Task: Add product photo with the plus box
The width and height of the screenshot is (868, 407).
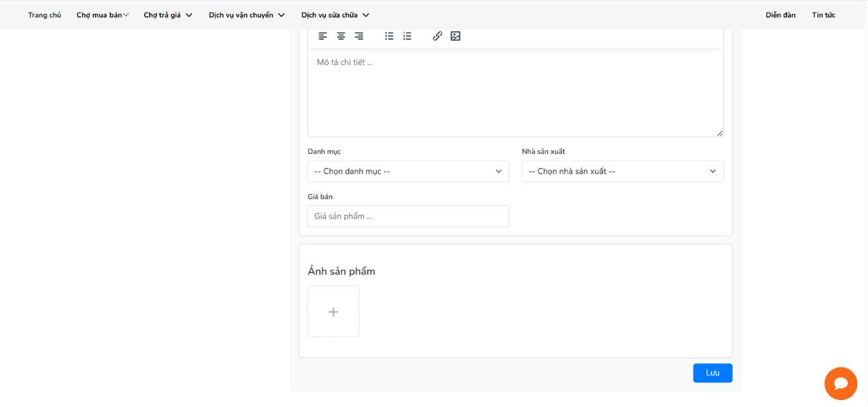Action: pyautogui.click(x=334, y=312)
